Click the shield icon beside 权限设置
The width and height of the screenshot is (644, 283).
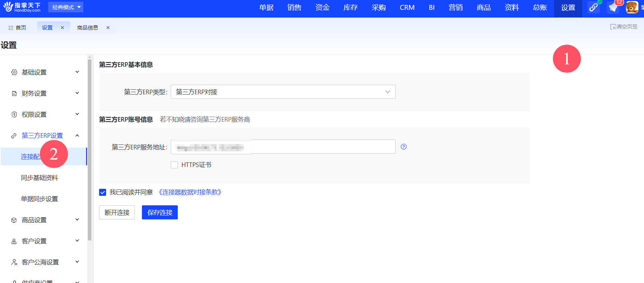(x=14, y=114)
